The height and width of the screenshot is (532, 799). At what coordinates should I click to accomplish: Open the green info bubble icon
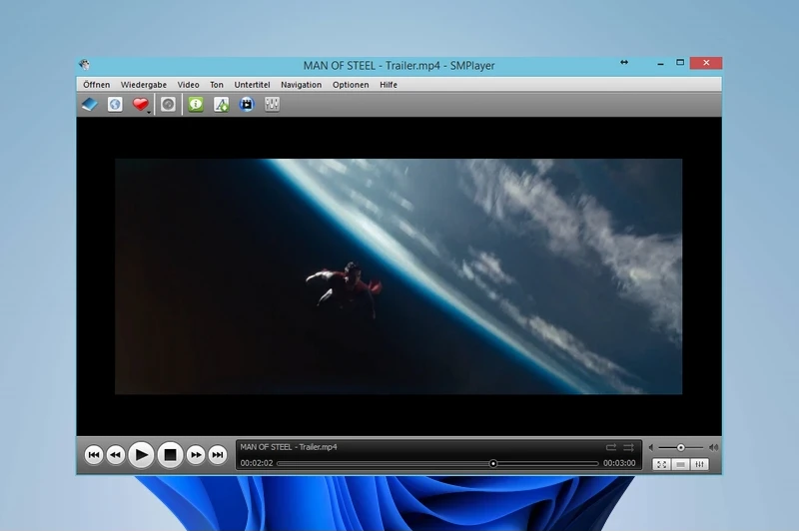[x=196, y=105]
